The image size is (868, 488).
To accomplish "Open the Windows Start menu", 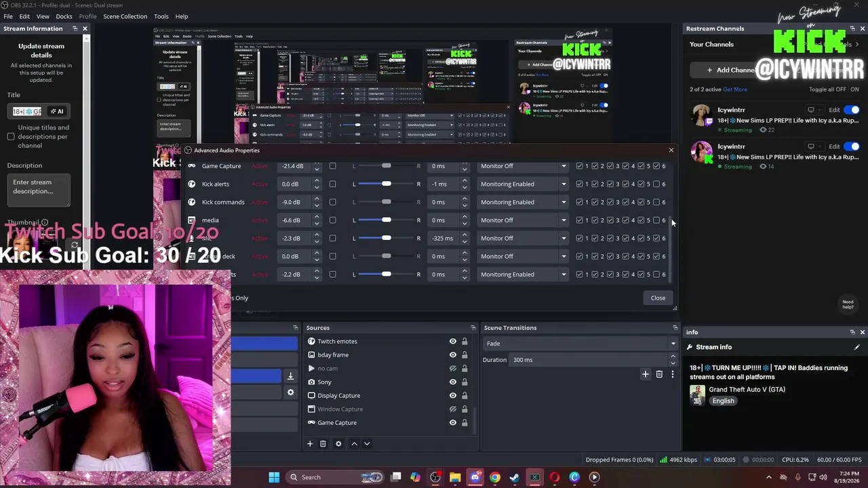I will click(x=274, y=477).
